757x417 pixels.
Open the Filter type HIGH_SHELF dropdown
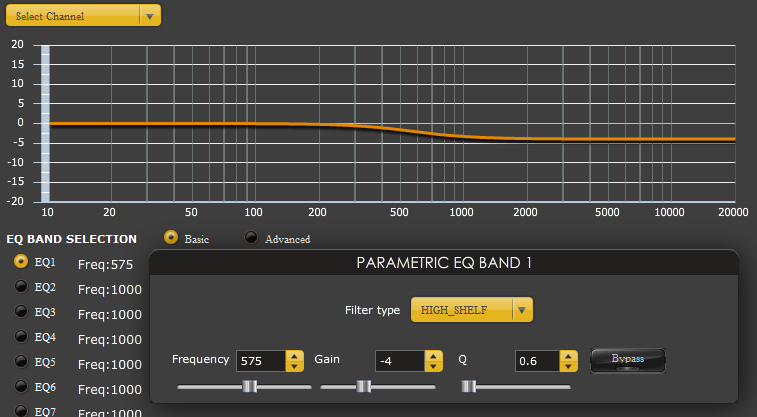click(x=472, y=310)
